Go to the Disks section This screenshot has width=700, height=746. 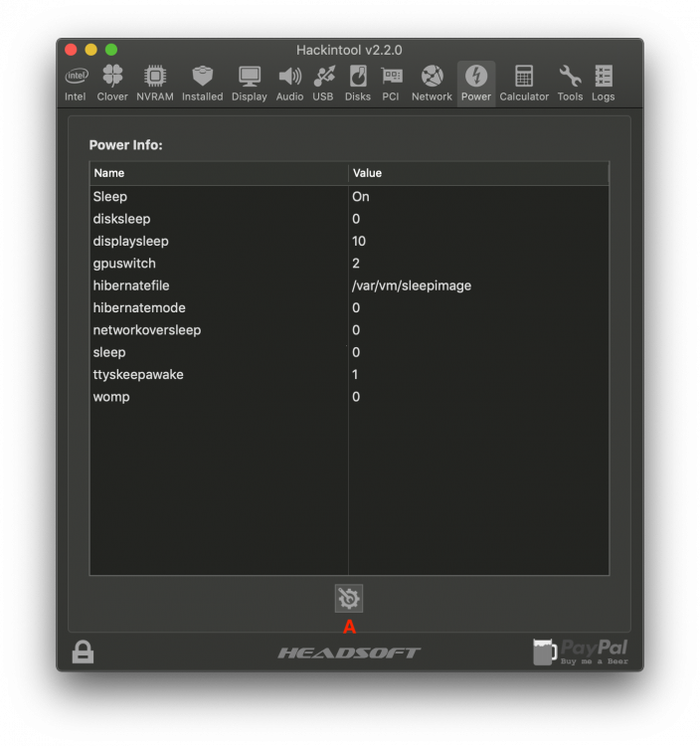(358, 84)
